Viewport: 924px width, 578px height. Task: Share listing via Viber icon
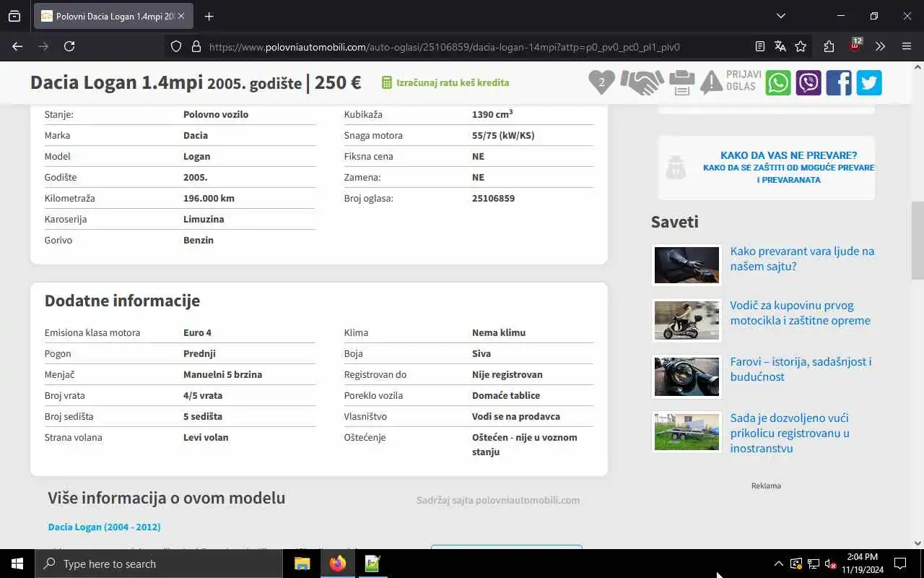[x=808, y=82]
